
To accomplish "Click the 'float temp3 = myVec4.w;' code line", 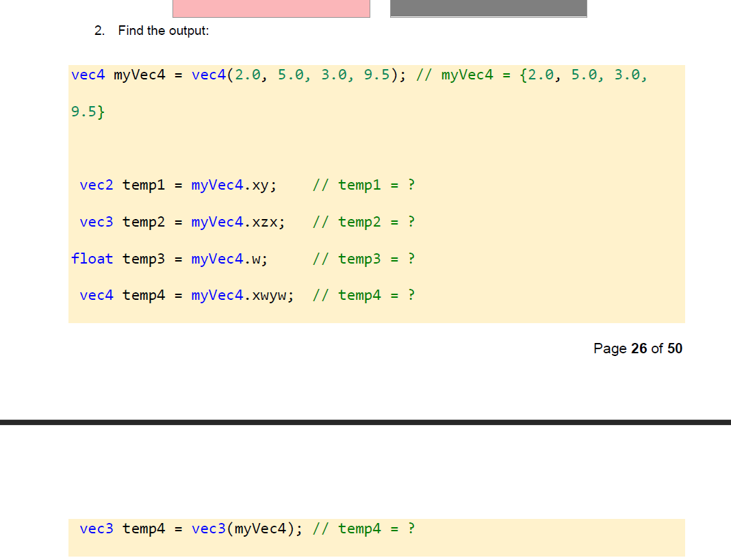I will pos(169,259).
